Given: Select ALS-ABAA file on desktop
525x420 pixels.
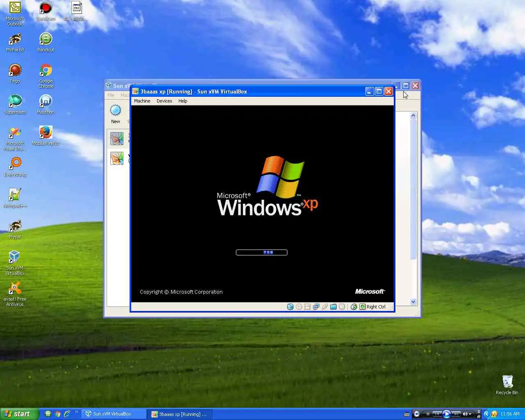Looking at the screenshot, I should point(76,11).
